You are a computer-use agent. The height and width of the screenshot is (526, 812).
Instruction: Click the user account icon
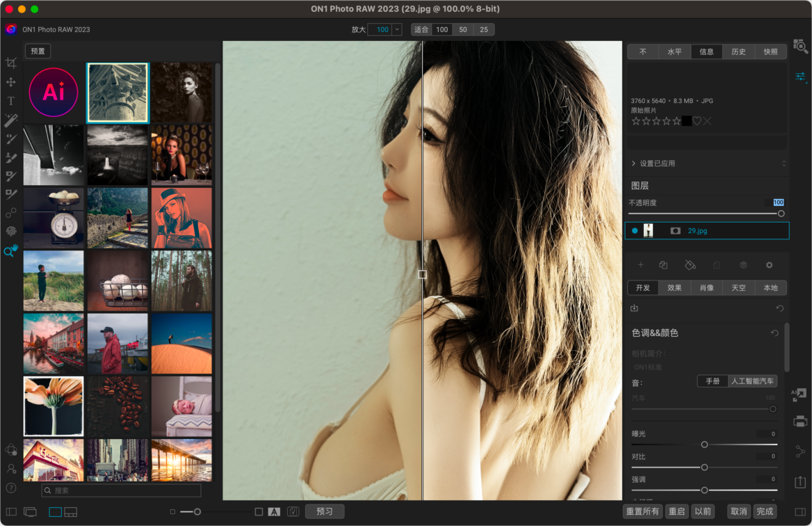(x=11, y=469)
